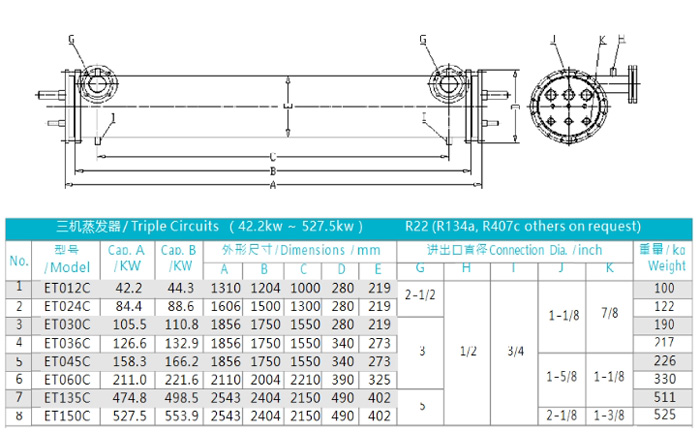Click the capacity value 105.5

click(x=129, y=324)
